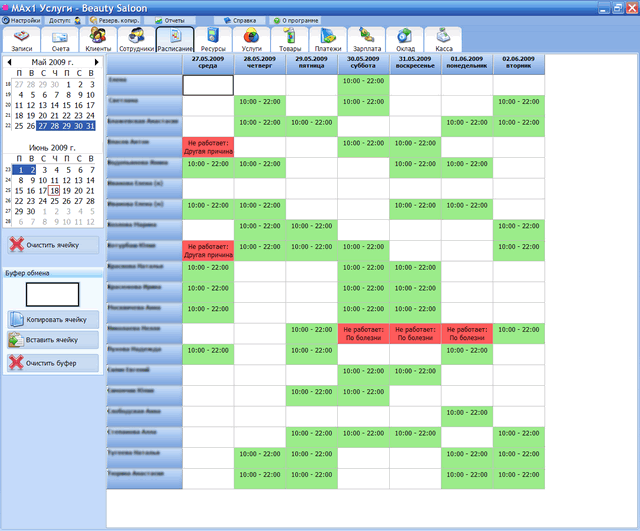
Task: Click Очистить буфер button
Action: [53, 363]
